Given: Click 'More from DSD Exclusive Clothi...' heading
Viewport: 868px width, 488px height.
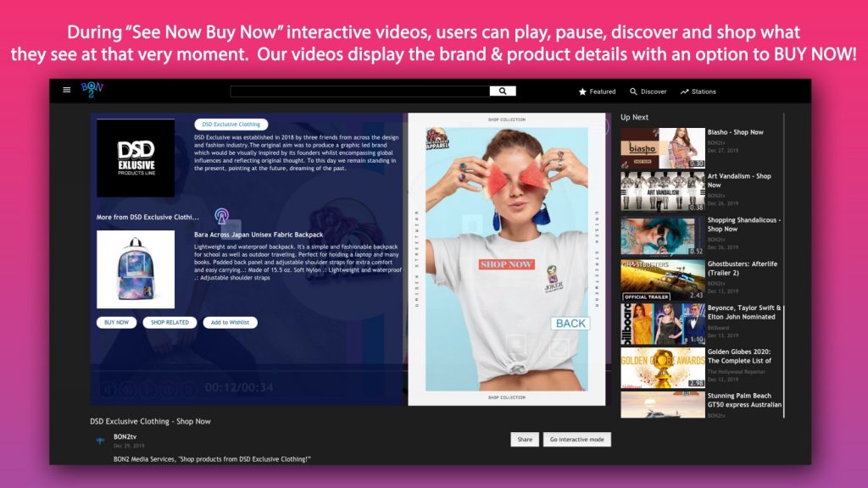Looking at the screenshot, I should pos(147,217).
